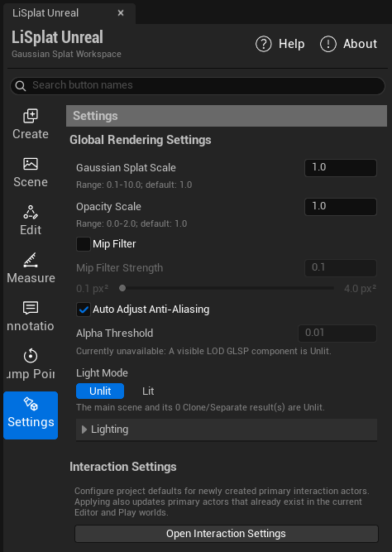The image size is (392, 552).
Task: Select the Settings sidebar tab
Action: tap(31, 415)
